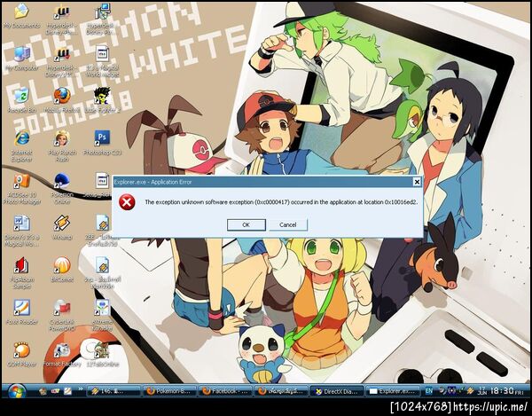Click the 18:30 system clock
532x416 pixels.
502,391
